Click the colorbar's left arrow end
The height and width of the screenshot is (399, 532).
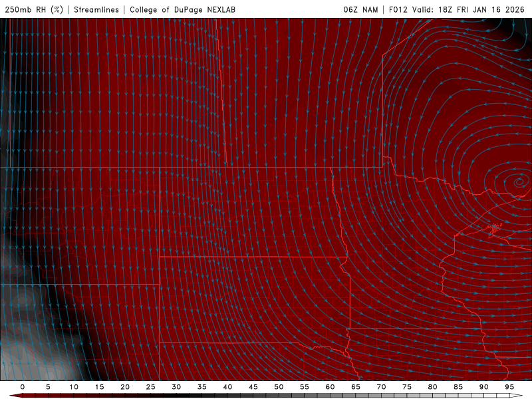click(x=15, y=396)
